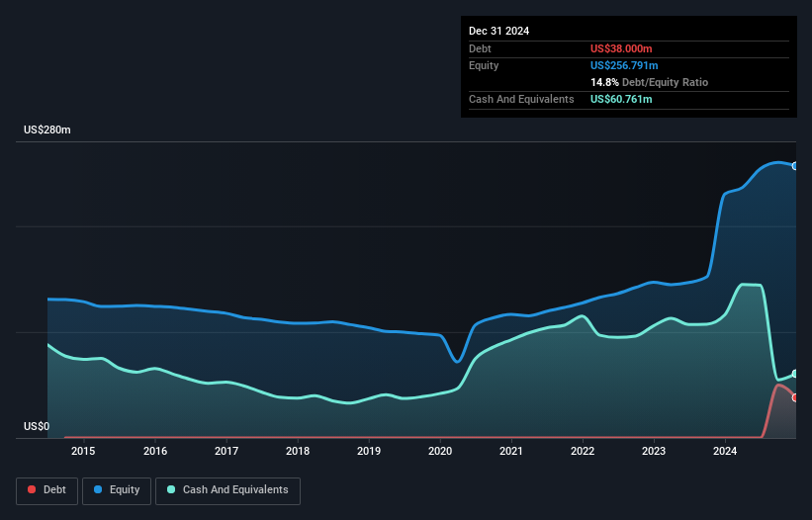The image size is (812, 520).
Task: Click the US$38.000m debt value
Action: (x=621, y=48)
